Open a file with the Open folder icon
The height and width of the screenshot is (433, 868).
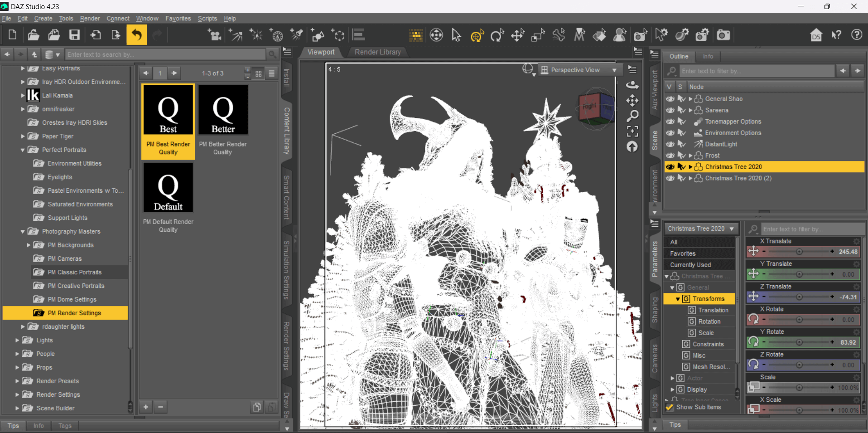coord(33,35)
